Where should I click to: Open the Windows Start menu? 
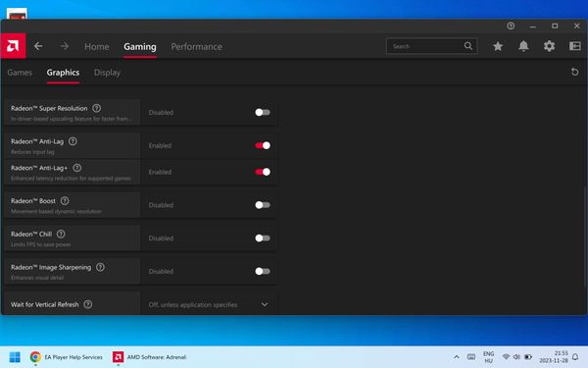15,357
